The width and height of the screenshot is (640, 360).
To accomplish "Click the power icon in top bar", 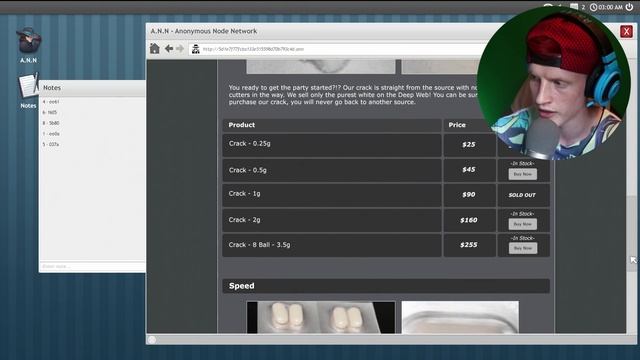I will point(629,7).
